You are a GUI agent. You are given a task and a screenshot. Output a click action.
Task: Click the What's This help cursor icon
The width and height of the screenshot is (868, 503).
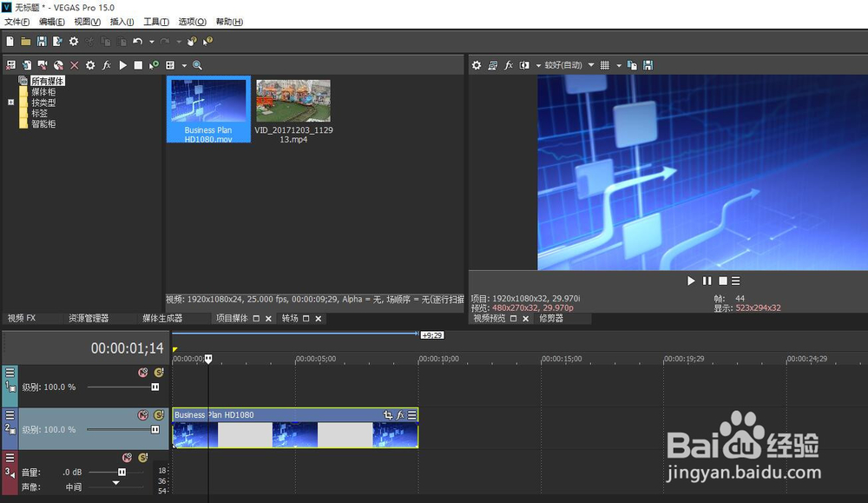(207, 42)
